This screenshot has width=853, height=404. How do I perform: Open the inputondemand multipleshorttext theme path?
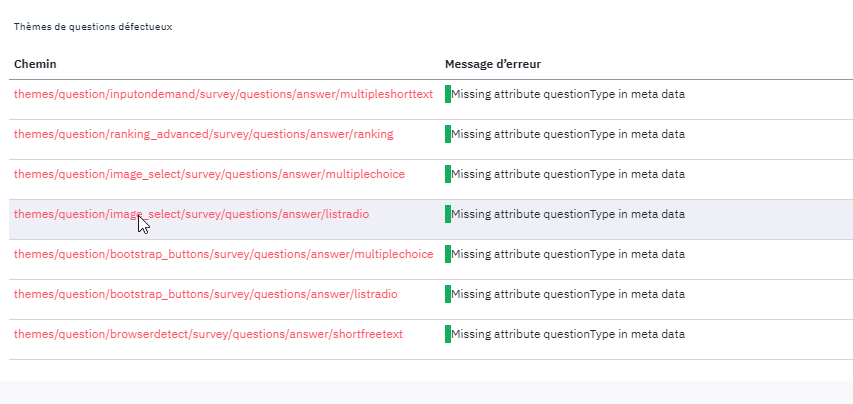coord(223,94)
